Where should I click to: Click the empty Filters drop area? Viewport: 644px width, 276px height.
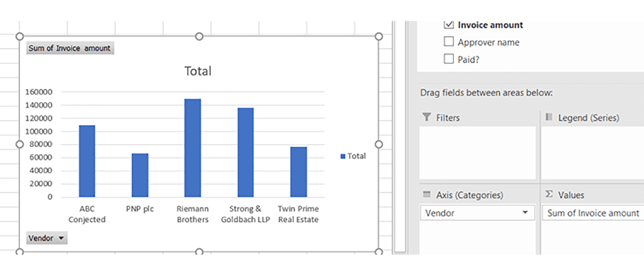pos(477,153)
